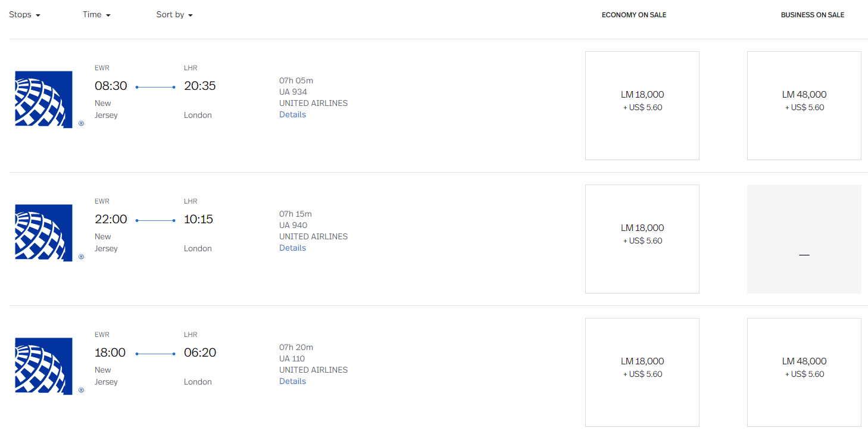The height and width of the screenshot is (434, 868).
Task: View Details for flight UA 110
Action: click(x=292, y=381)
